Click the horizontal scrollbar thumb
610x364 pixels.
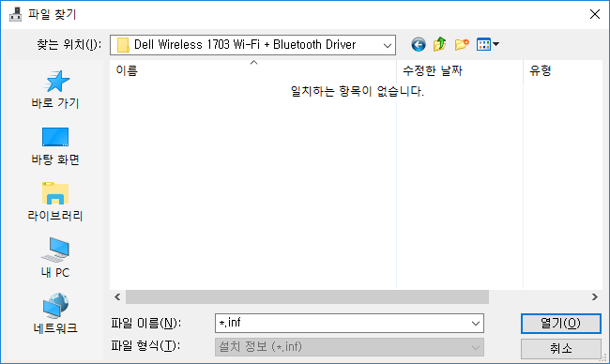coord(307,297)
